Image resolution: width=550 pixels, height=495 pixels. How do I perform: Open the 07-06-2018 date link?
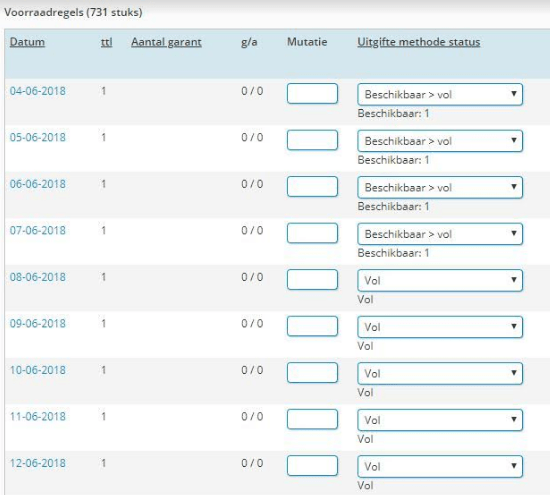click(38, 230)
